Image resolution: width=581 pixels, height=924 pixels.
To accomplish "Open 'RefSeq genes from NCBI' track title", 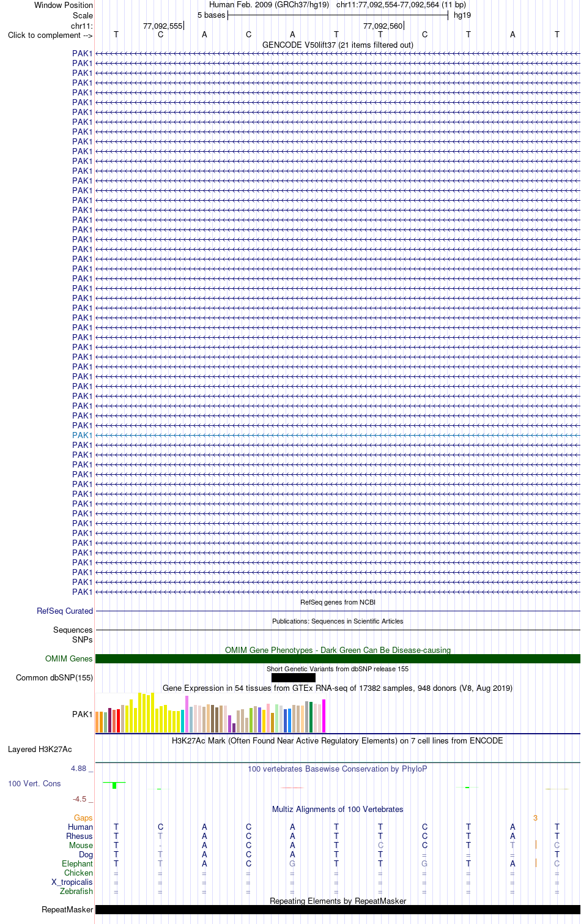I will [338, 602].
